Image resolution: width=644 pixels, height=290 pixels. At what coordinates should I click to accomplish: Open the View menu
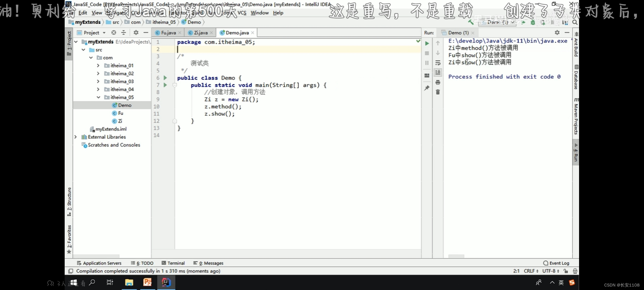97,13
